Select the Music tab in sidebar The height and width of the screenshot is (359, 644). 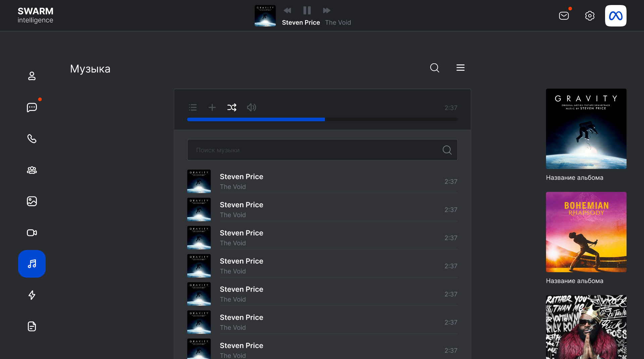point(32,264)
